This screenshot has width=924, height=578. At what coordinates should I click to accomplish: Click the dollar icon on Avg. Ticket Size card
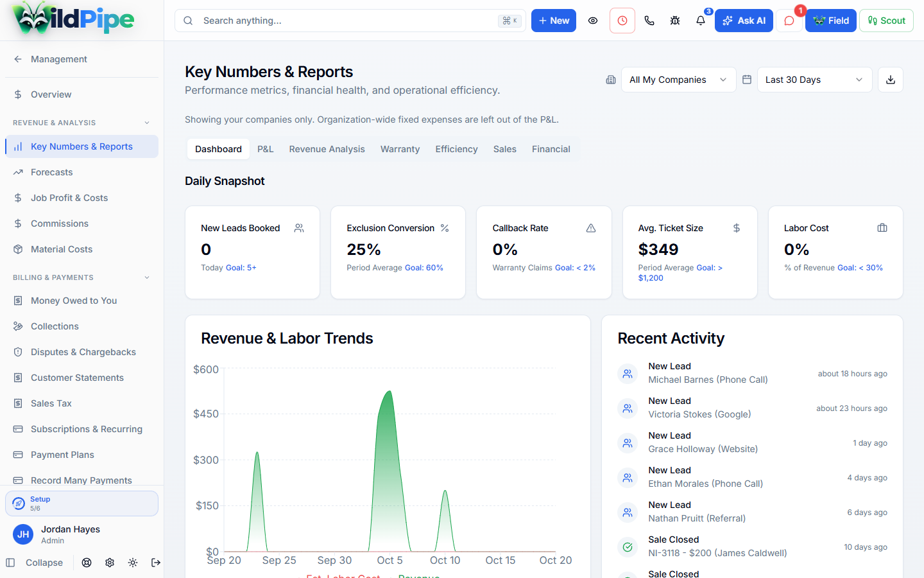[x=737, y=228]
